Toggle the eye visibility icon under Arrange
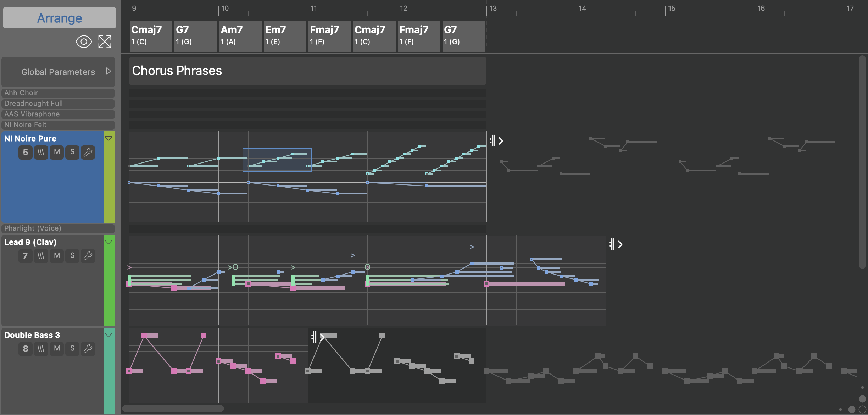Screen dimensions: 868x415 click(84, 41)
